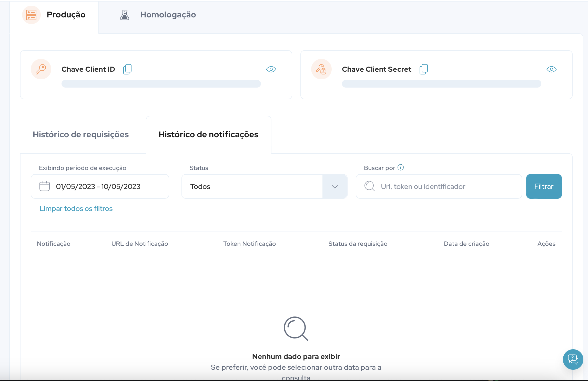The width and height of the screenshot is (588, 381).
Task: Apply filters with the Filtrar button
Action: 544,186
